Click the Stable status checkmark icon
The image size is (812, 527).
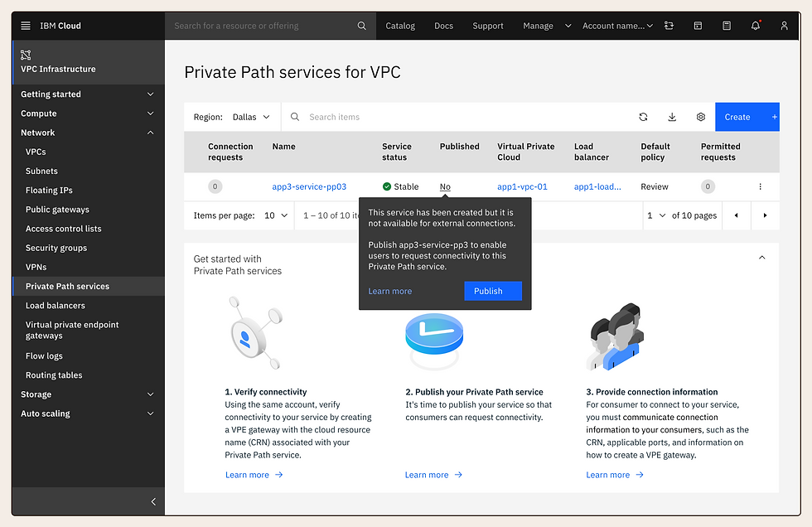click(387, 186)
